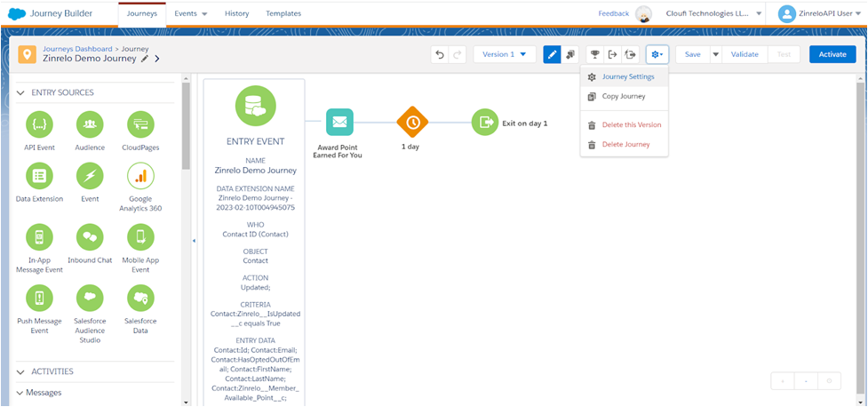Switch to the History tab
Image resolution: width=868 pixels, height=407 pixels.
click(x=237, y=14)
